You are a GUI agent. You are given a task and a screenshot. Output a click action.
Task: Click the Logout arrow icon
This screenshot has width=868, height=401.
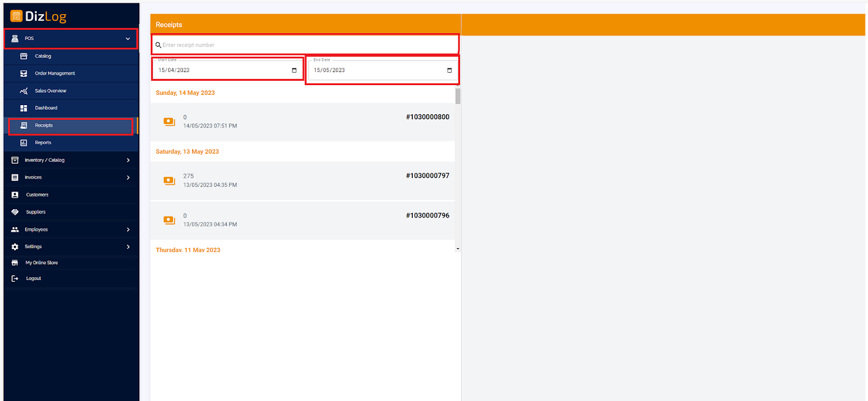click(15, 279)
